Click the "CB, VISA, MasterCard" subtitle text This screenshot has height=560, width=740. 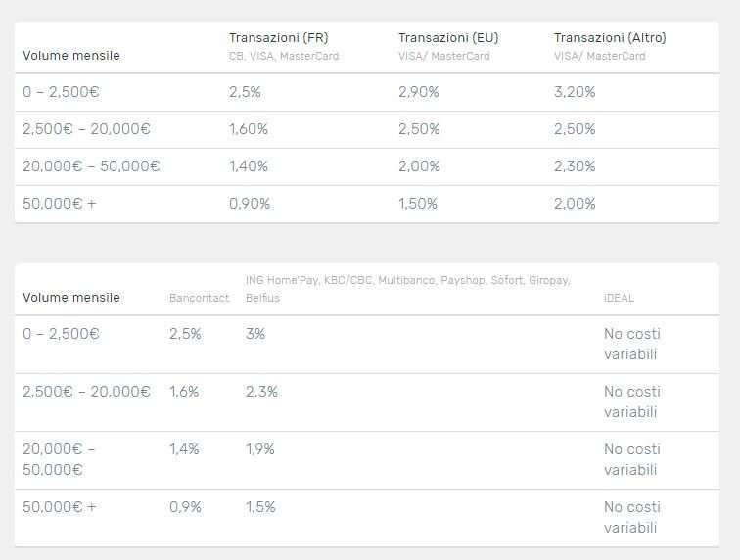pyautogui.click(x=284, y=56)
